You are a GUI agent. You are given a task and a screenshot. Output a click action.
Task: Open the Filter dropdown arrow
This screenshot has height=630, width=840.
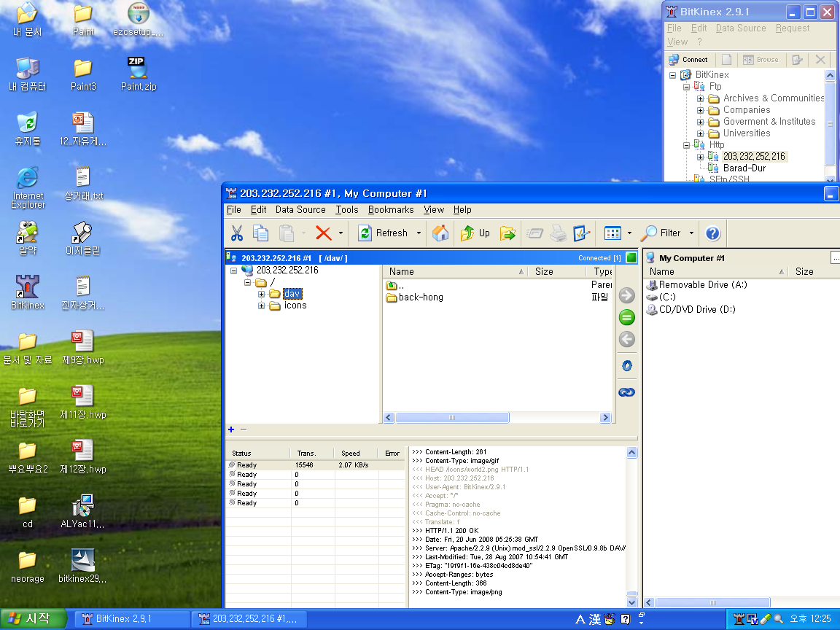pos(691,233)
